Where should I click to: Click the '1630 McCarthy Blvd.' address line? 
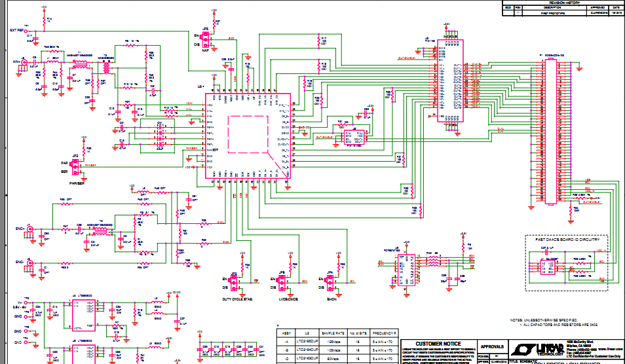pyautogui.click(x=580, y=342)
